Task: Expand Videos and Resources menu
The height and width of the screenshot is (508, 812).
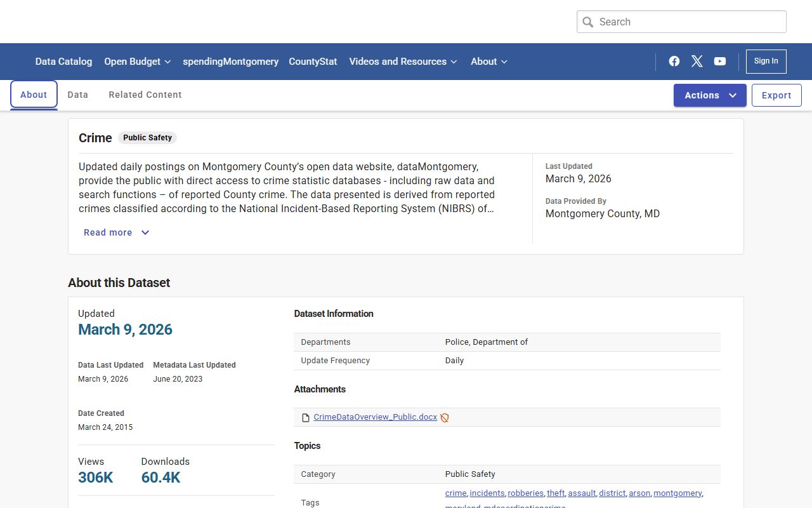Action: (x=403, y=62)
